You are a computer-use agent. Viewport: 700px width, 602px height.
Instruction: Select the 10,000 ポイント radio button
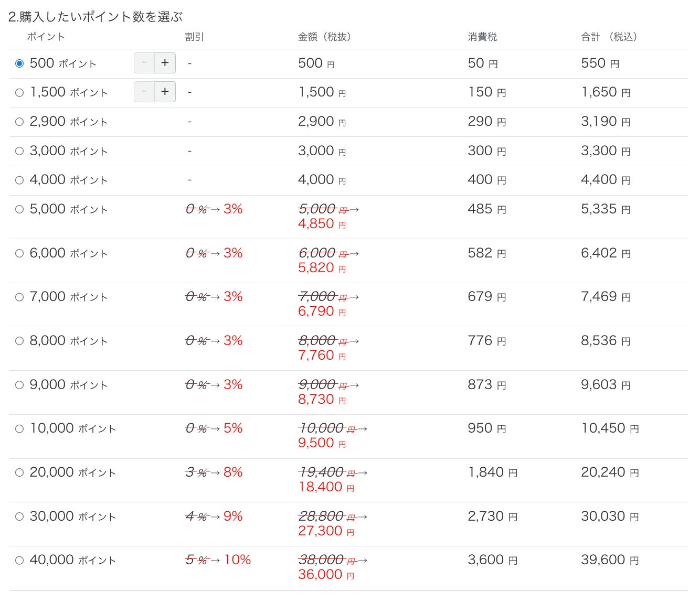point(19,429)
